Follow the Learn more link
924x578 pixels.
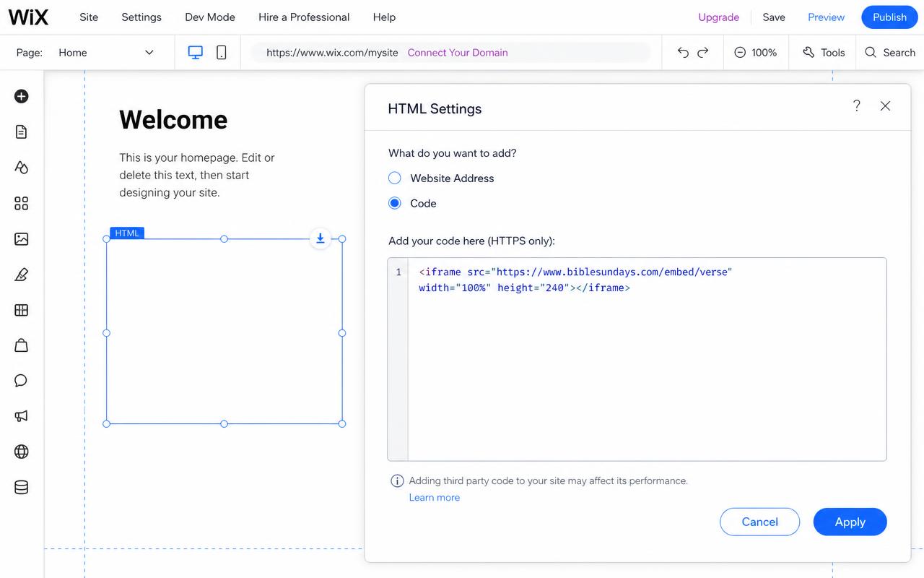point(435,497)
